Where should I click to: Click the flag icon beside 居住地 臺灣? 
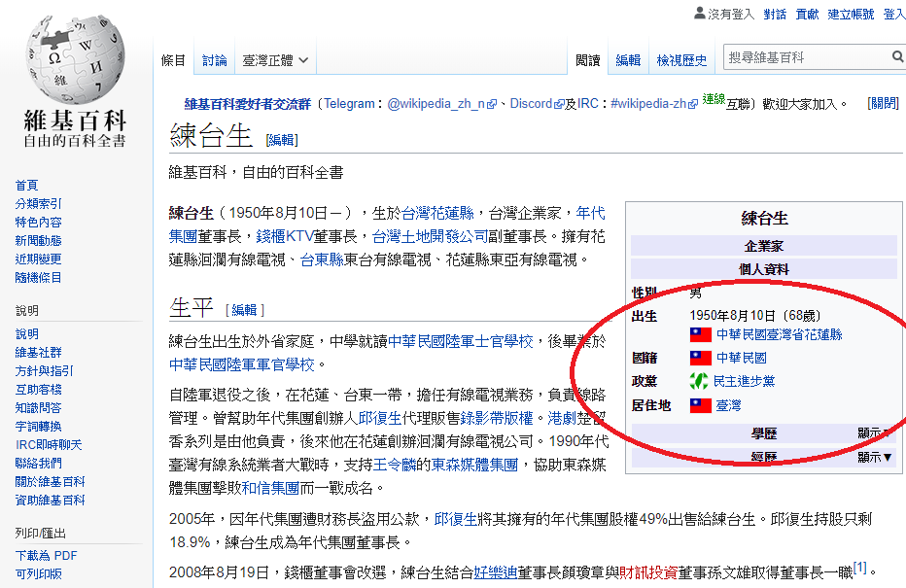click(x=700, y=405)
